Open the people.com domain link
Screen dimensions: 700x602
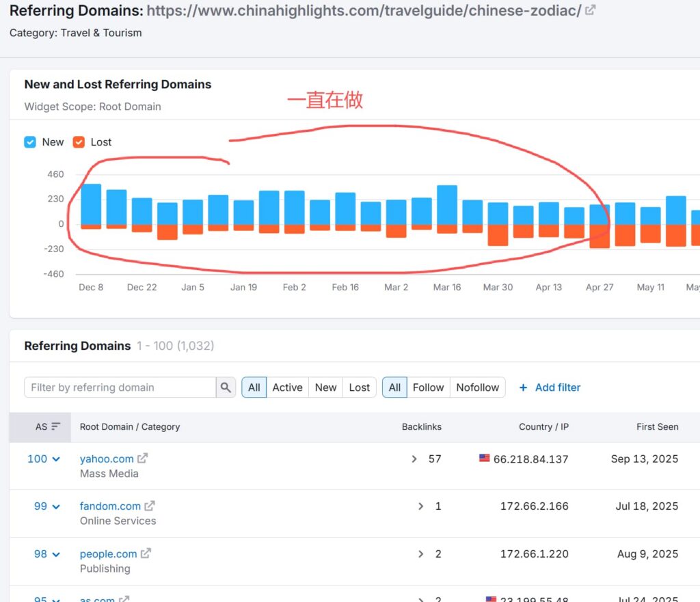pos(109,553)
